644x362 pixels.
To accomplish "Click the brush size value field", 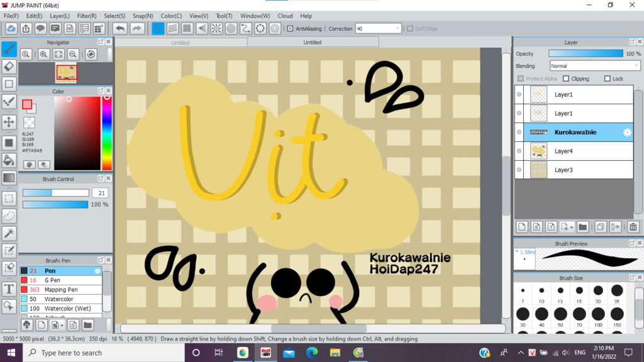I will (101, 193).
